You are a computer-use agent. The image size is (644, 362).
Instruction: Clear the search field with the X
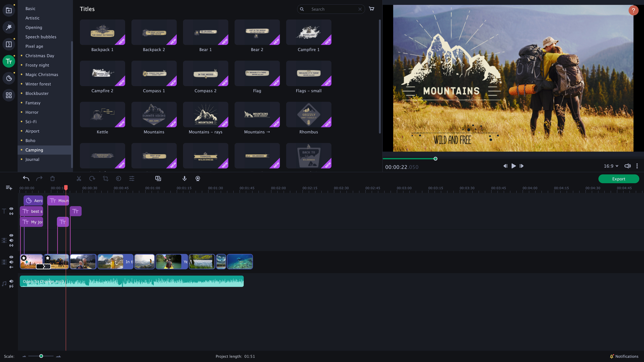click(x=360, y=9)
